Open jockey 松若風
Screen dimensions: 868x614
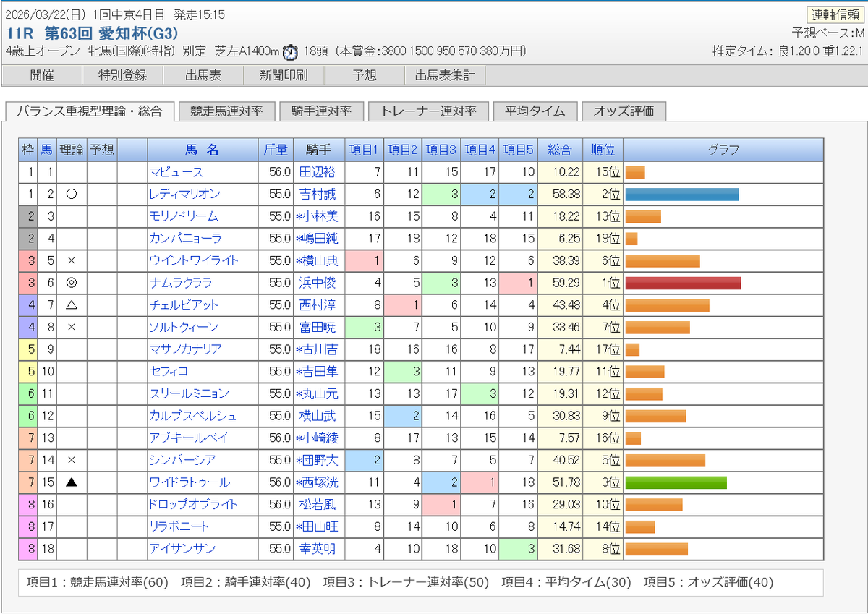point(318,504)
